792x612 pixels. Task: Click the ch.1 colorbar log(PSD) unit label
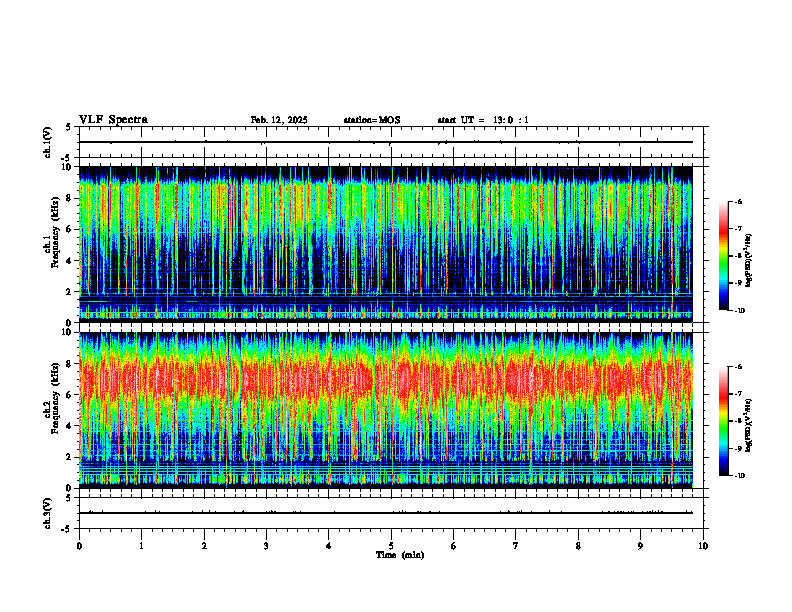(x=749, y=261)
